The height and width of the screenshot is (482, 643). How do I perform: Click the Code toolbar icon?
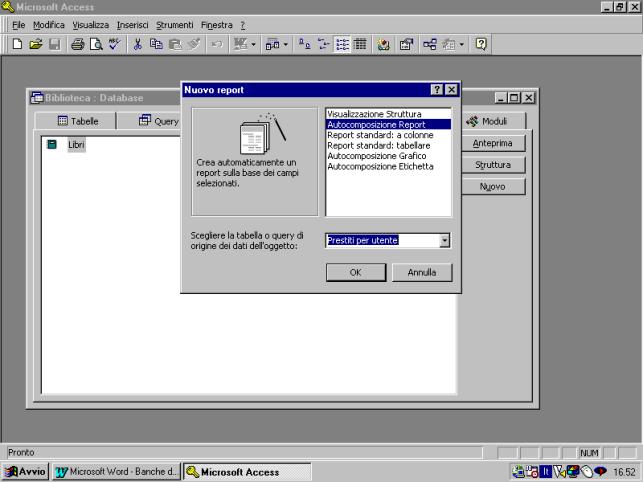[x=383, y=44]
